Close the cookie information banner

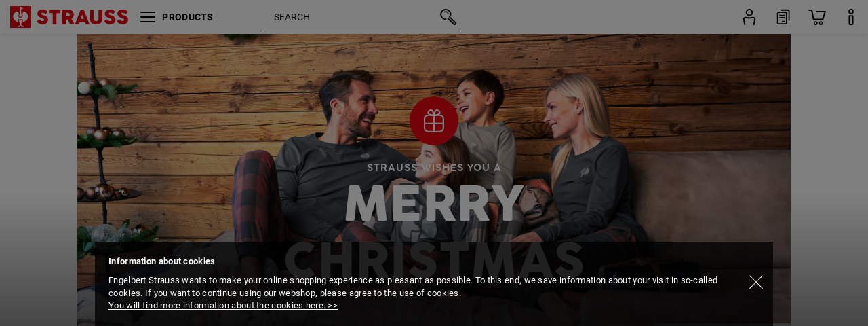point(756,282)
